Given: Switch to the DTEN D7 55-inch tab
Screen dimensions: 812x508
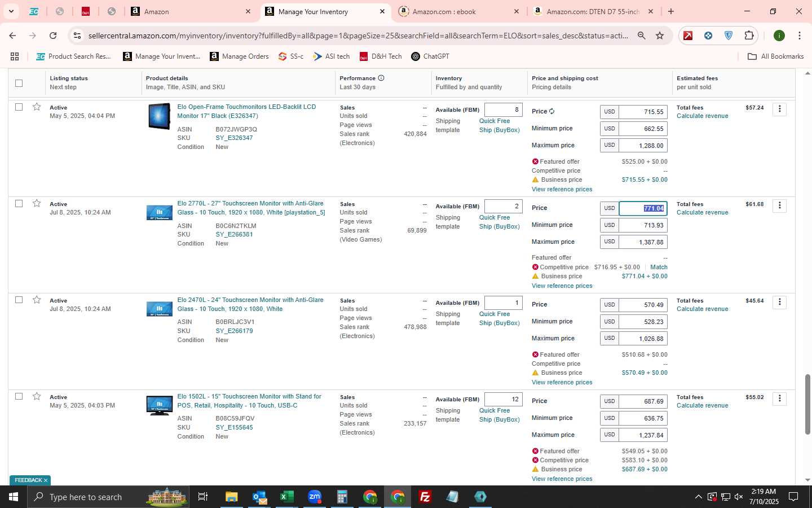Looking at the screenshot, I should click(x=592, y=11).
